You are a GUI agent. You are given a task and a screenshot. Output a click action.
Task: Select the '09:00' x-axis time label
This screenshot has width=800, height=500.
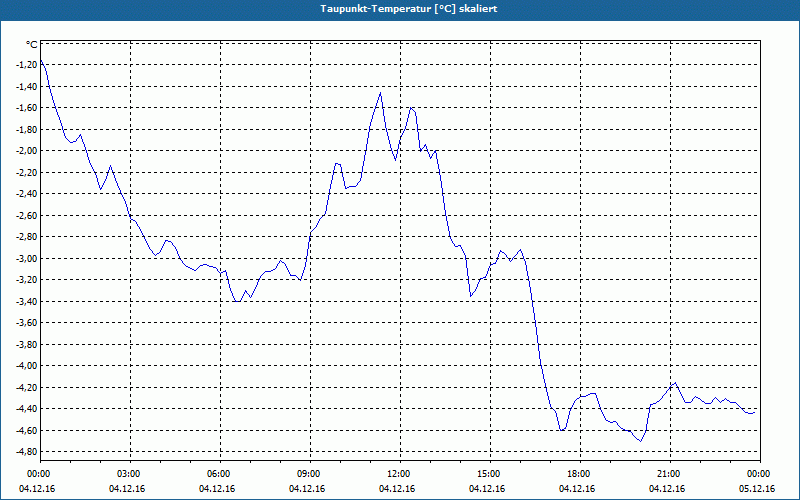click(310, 474)
